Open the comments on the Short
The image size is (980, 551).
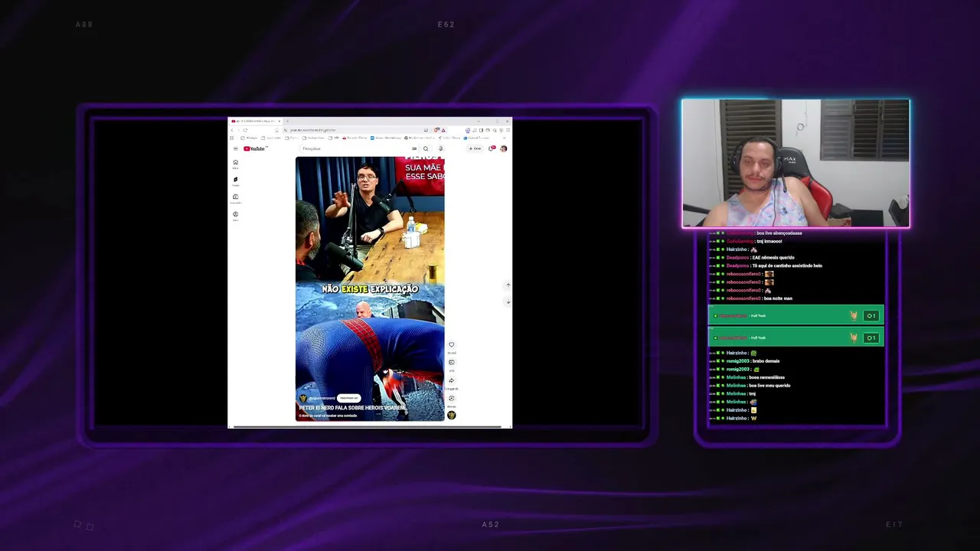coord(451,363)
